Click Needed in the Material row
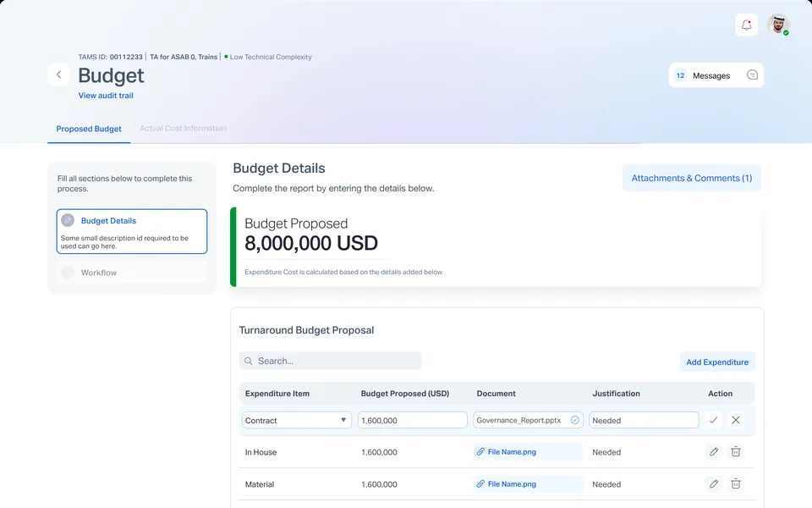812x508 pixels. (x=606, y=484)
